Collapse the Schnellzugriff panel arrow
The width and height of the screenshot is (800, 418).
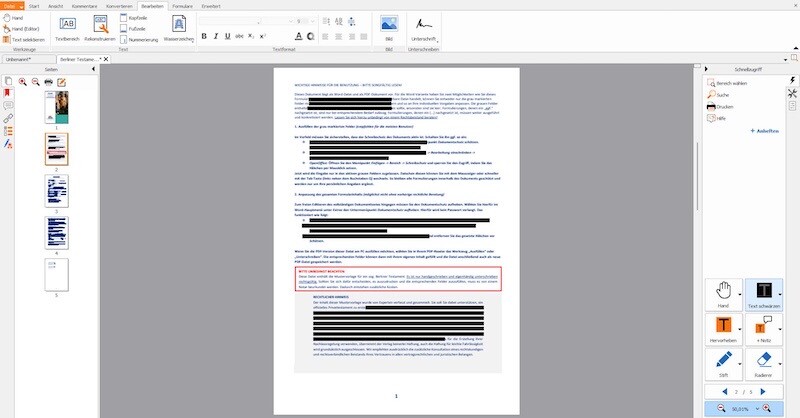tap(706, 69)
